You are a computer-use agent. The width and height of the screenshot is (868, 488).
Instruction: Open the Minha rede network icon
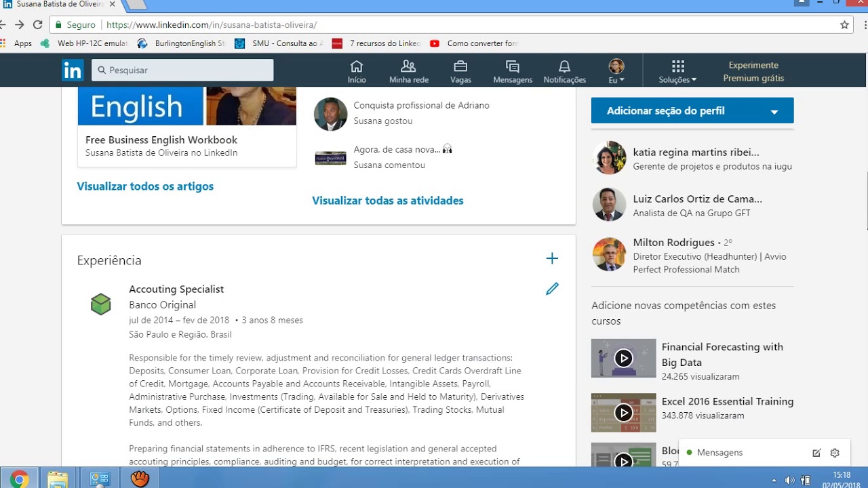point(409,71)
